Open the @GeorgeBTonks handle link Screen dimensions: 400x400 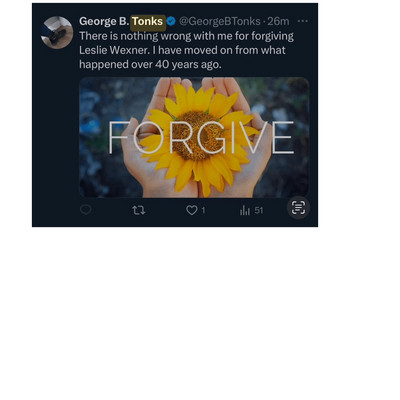pos(220,21)
